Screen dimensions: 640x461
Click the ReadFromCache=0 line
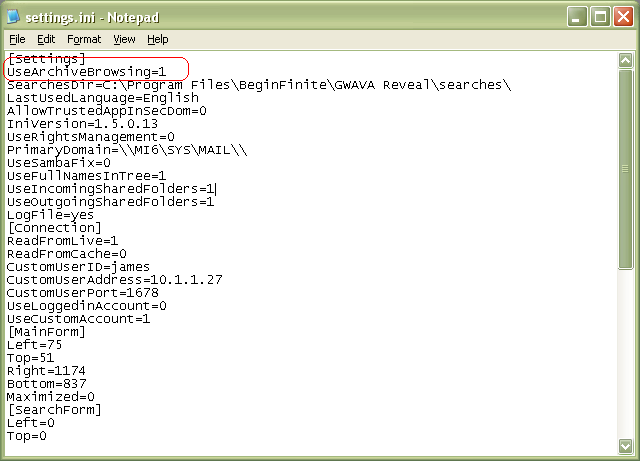click(x=67, y=254)
